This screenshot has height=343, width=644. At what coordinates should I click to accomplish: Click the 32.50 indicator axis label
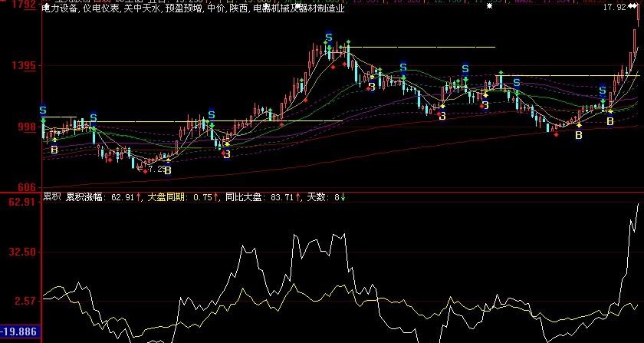[21, 252]
